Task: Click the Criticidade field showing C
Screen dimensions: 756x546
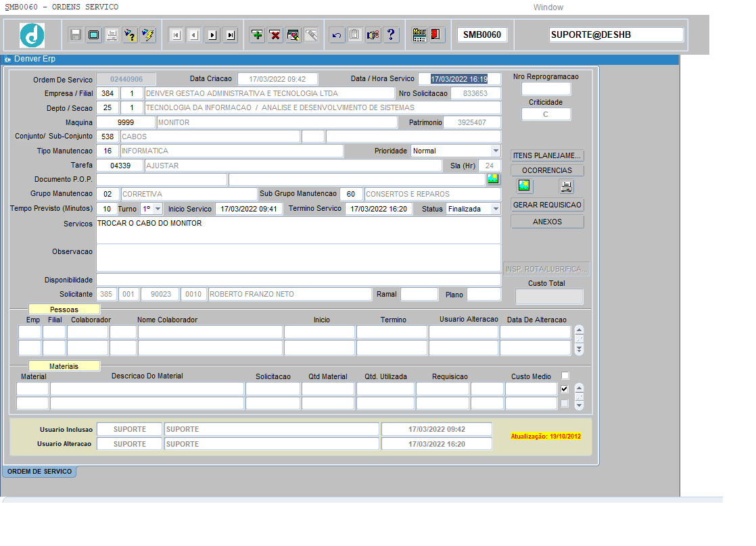Action: pyautogui.click(x=546, y=114)
